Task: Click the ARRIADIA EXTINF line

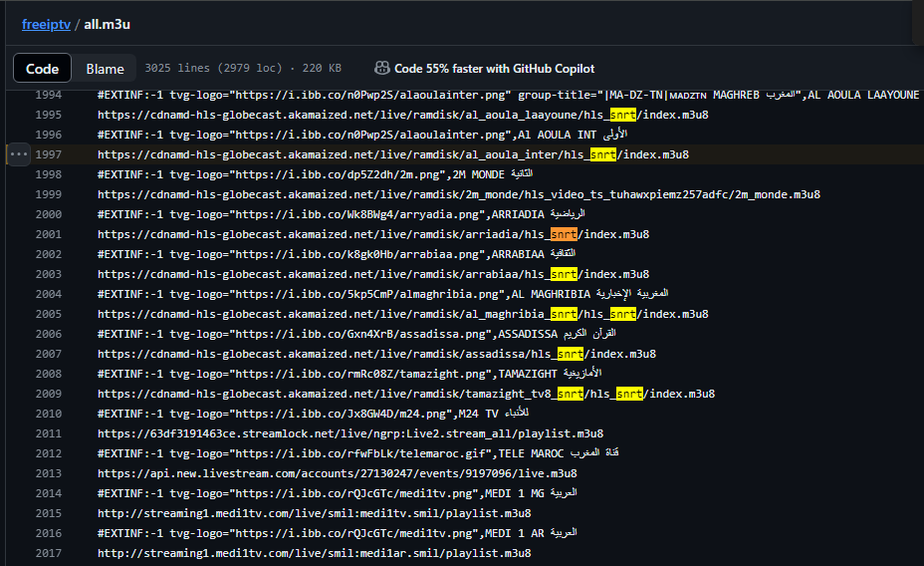Action: point(342,214)
